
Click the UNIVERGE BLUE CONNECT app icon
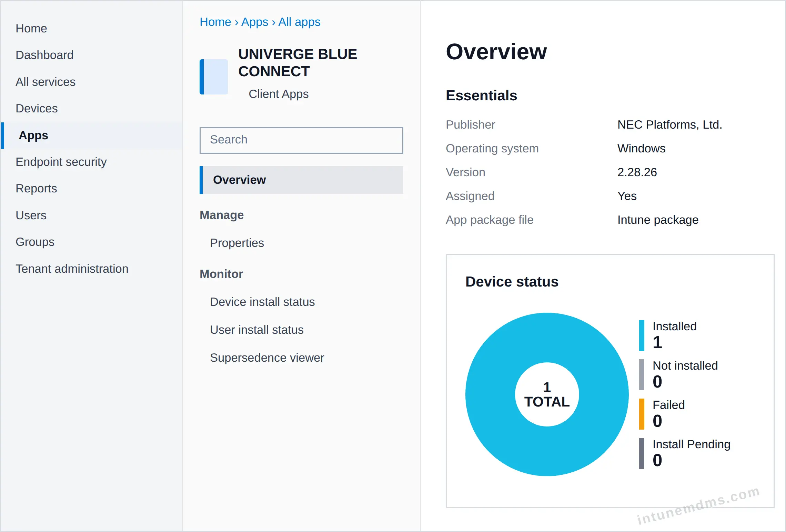coord(214,77)
